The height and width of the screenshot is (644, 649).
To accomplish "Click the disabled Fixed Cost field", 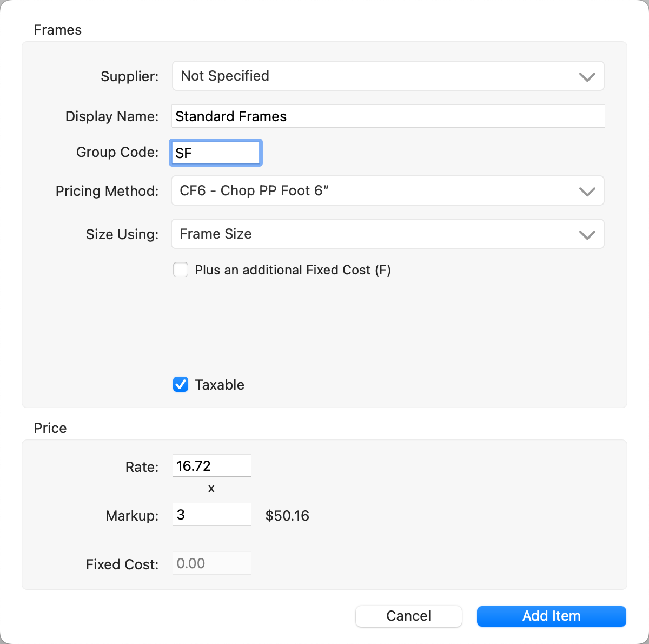I will [x=211, y=563].
